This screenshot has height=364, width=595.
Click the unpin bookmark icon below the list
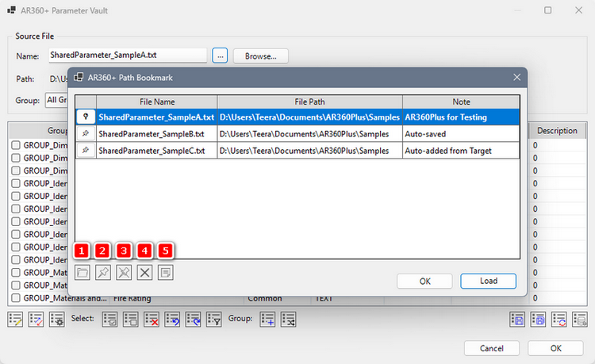click(x=124, y=272)
